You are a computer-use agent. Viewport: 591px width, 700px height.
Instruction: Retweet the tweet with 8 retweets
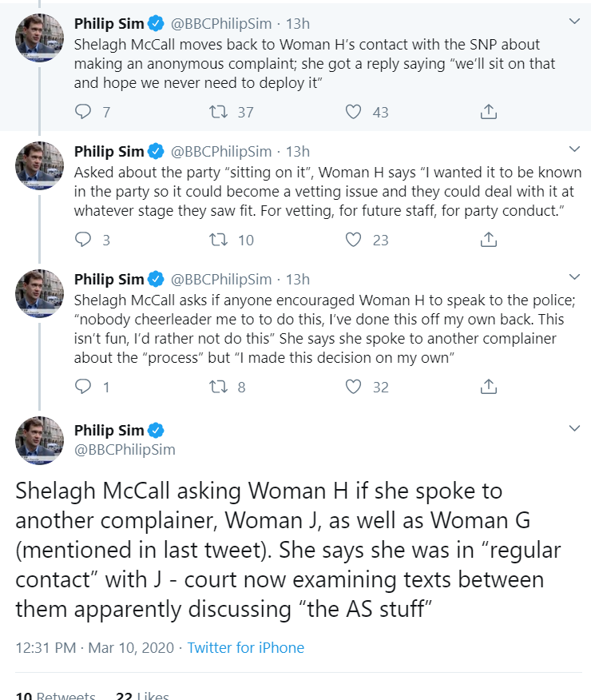(x=219, y=387)
